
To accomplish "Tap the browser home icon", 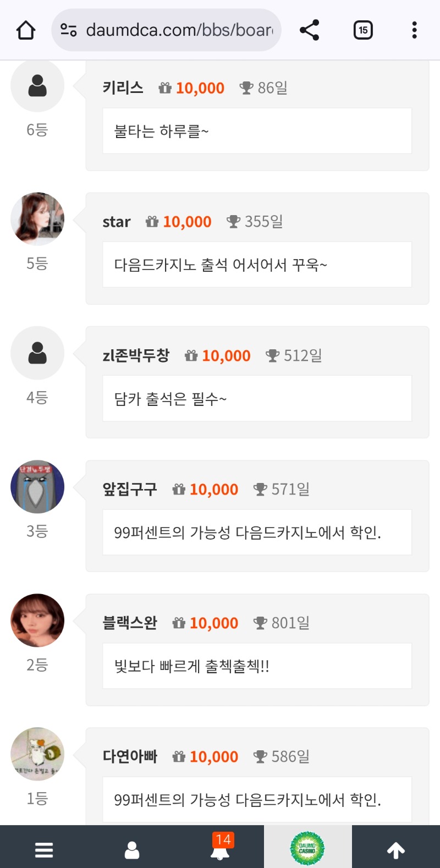I will coord(26,30).
